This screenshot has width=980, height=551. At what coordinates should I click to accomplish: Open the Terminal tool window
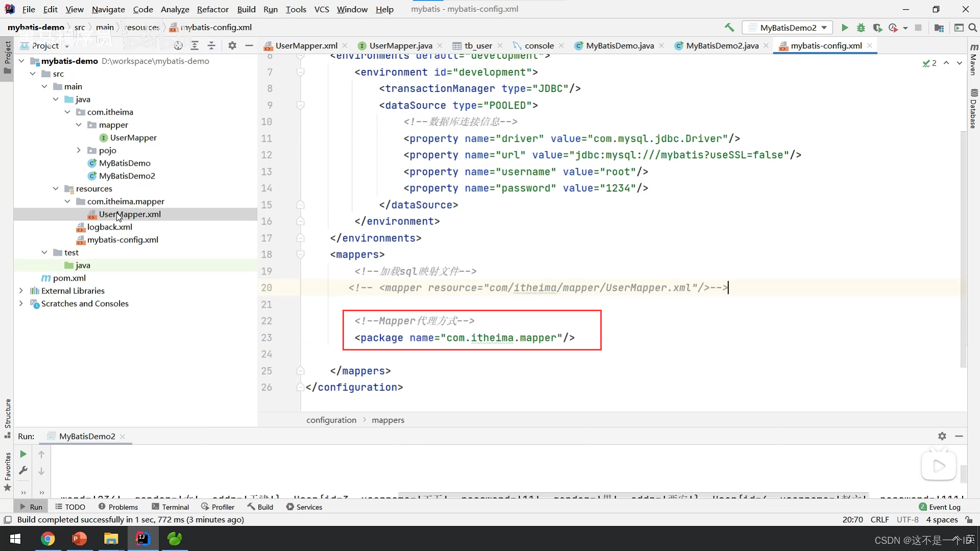pos(170,507)
